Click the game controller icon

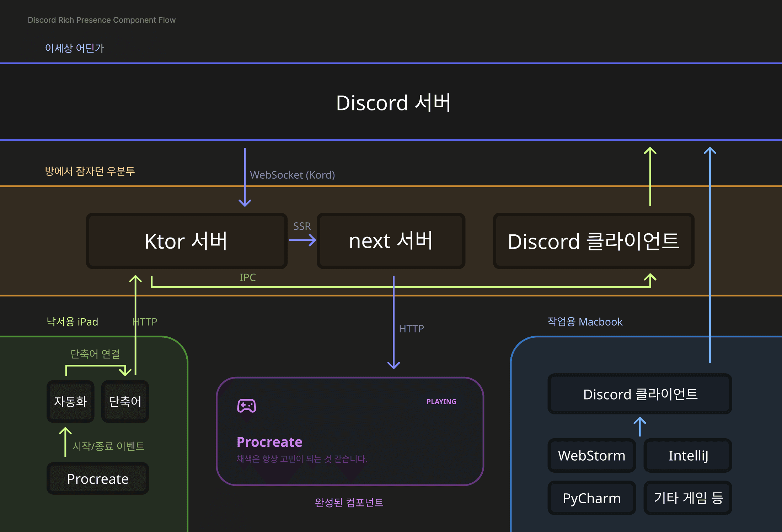246,406
